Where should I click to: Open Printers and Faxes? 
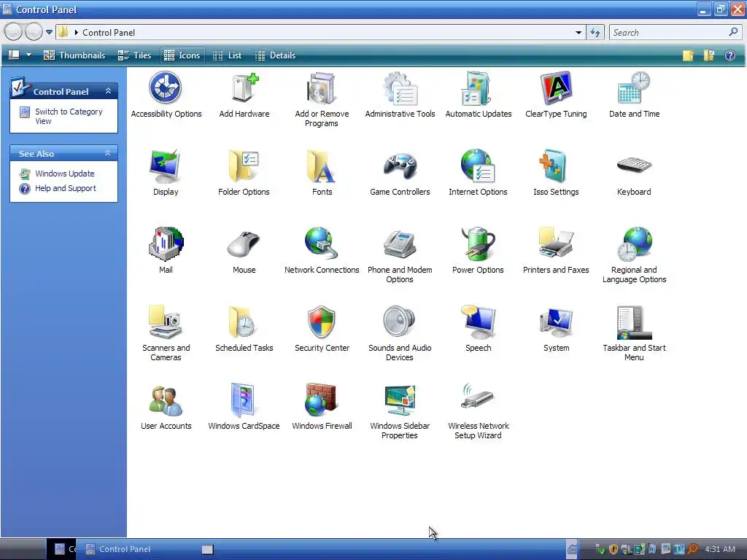(x=556, y=251)
